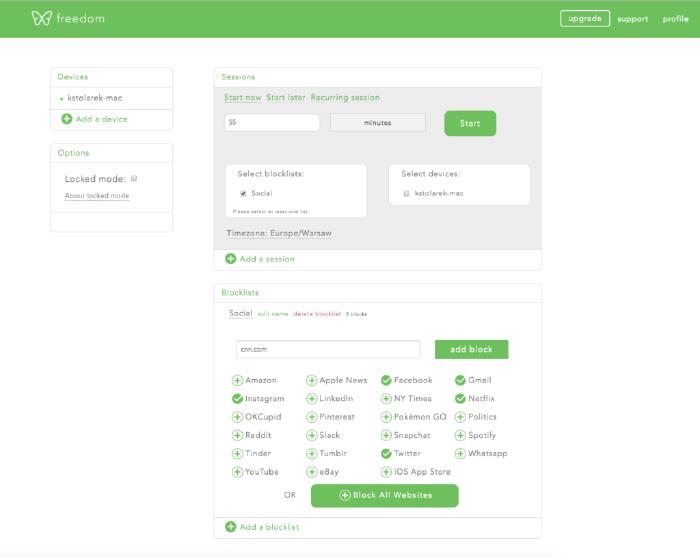The width and height of the screenshot is (700, 558).
Task: Remove Twitter from the blocklist
Action: [x=386, y=454]
